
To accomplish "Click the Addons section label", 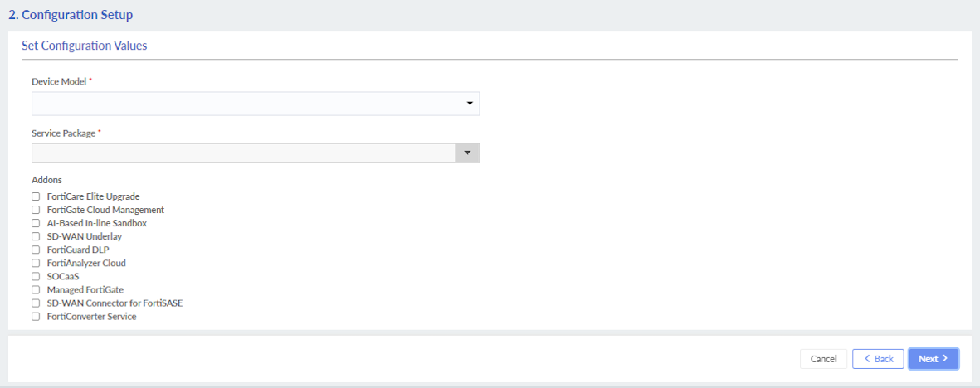I will [x=46, y=179].
